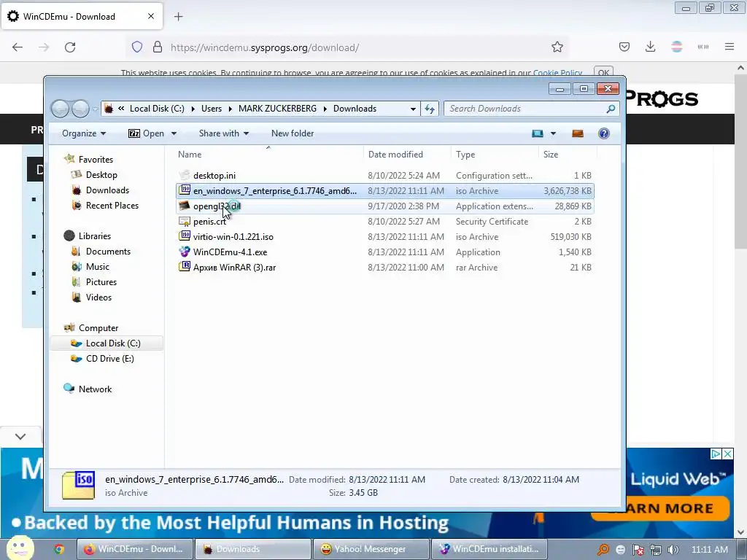The height and width of the screenshot is (560, 747).
Task: Launch Chrome from the taskbar
Action: 59,549
